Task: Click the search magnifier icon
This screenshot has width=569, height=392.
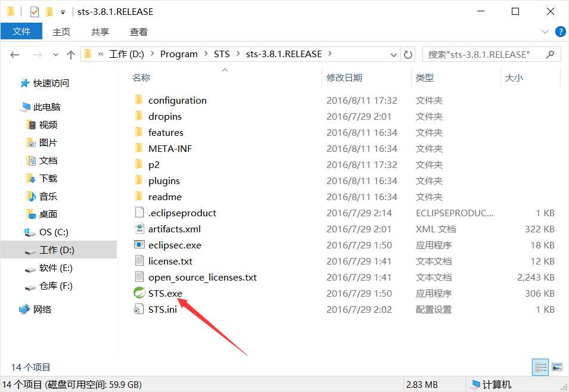Action: pyautogui.click(x=550, y=55)
